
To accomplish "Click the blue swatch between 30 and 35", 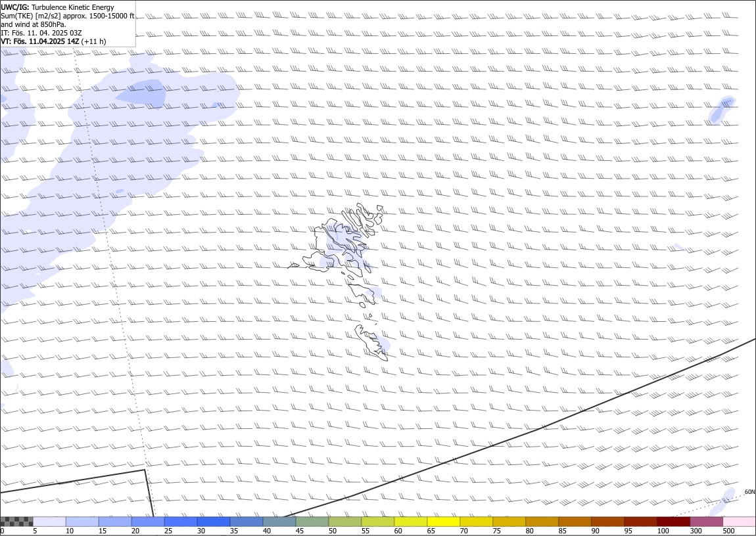I will pyautogui.click(x=214, y=522).
